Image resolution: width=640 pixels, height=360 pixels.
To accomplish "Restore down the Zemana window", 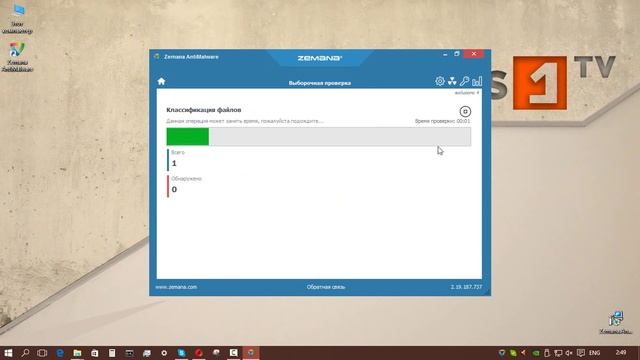I will click(x=457, y=54).
